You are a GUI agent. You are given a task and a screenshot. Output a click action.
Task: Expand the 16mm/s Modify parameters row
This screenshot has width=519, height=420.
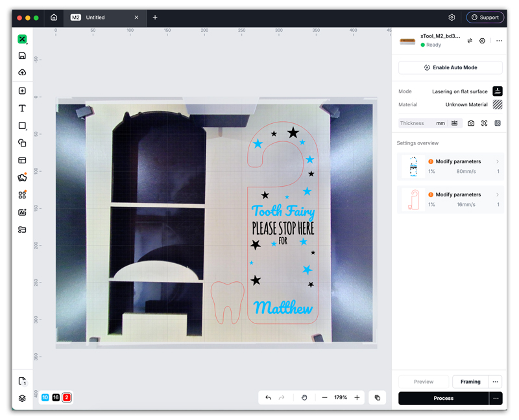click(x=450, y=200)
